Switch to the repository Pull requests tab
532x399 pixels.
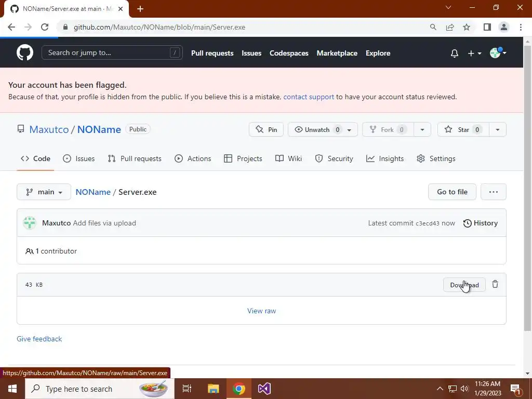135,159
